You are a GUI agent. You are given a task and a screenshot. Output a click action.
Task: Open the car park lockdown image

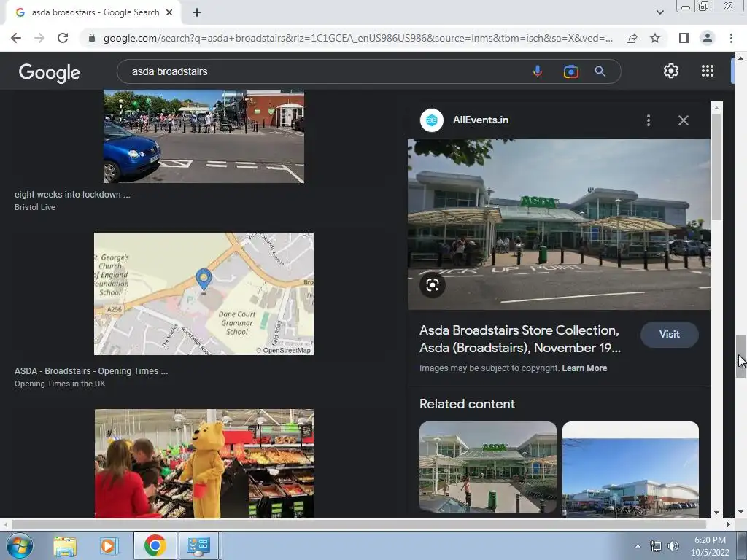tap(204, 136)
